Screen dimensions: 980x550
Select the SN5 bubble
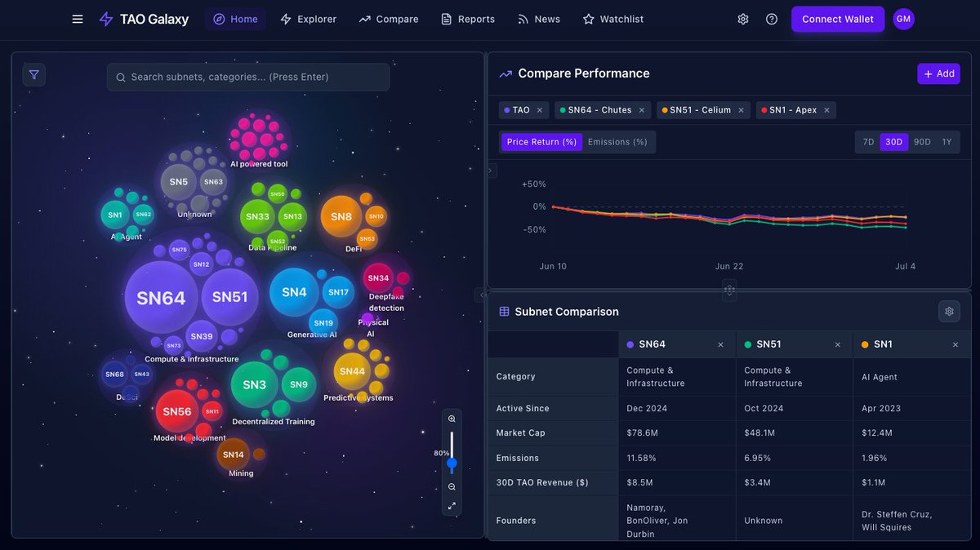click(179, 182)
